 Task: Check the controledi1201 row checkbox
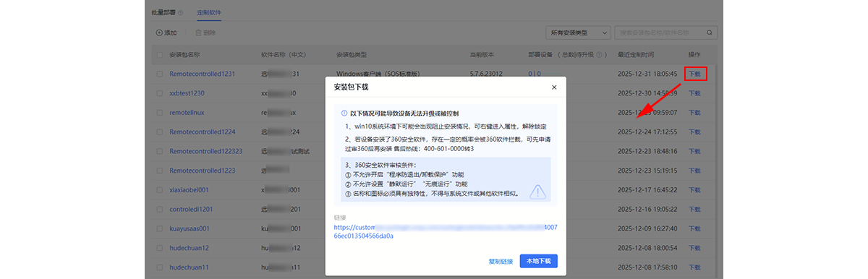(159, 209)
